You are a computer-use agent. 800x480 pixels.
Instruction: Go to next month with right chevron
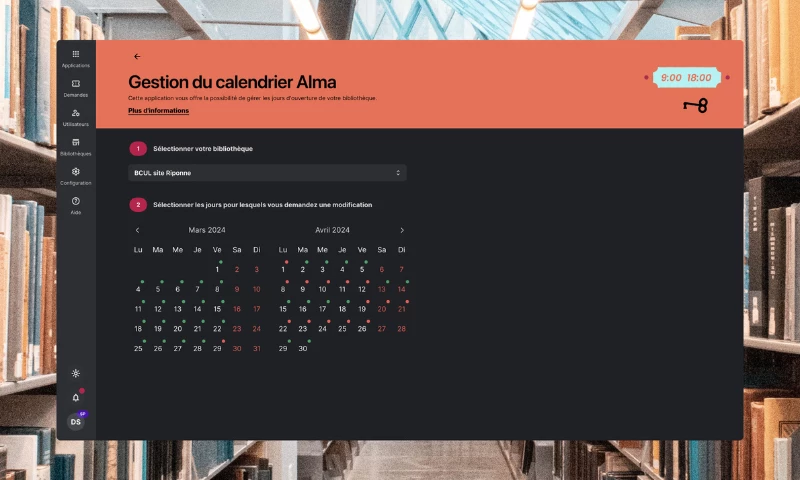click(x=402, y=230)
